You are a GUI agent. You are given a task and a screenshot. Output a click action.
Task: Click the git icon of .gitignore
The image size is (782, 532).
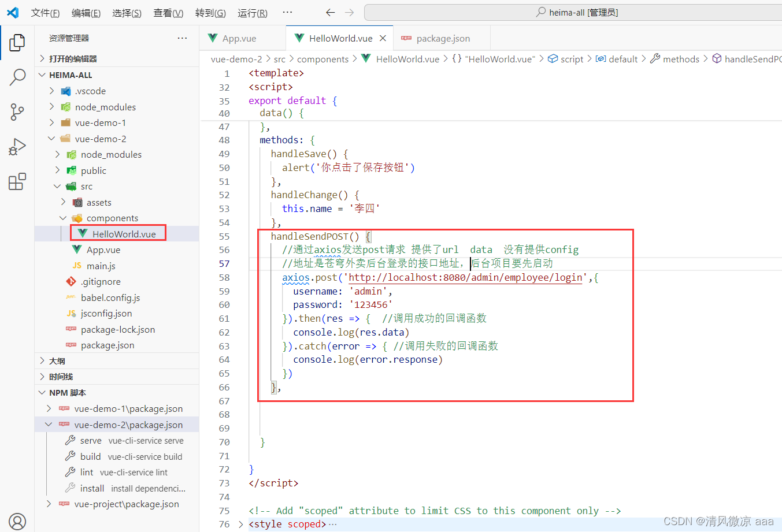tap(71, 281)
